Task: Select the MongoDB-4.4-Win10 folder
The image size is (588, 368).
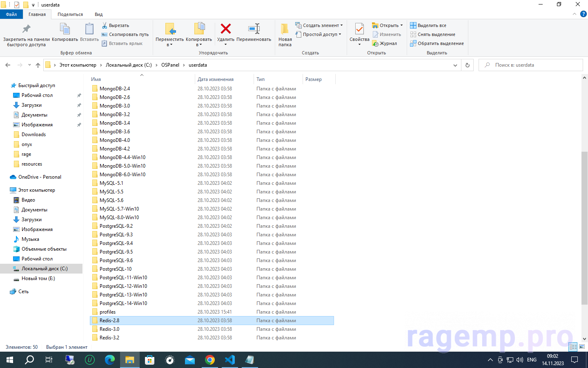Action: pyautogui.click(x=122, y=157)
